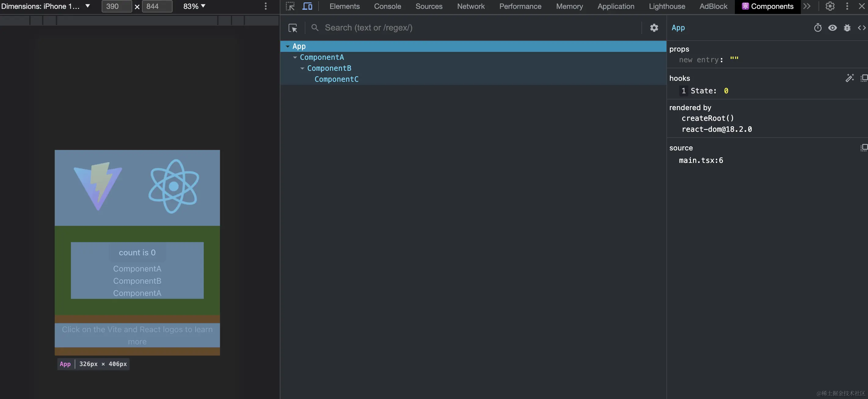This screenshot has width=868, height=399.
Task: Switch to the Network tab
Action: (x=471, y=6)
